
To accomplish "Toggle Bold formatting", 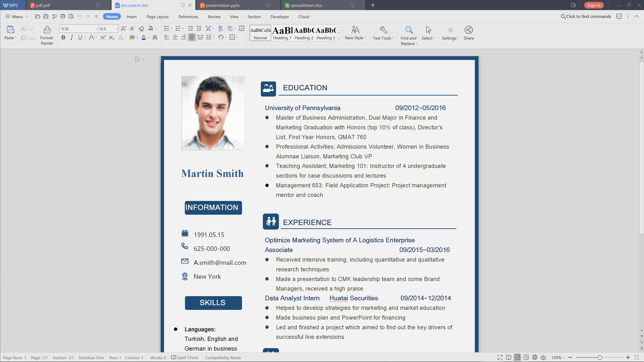I will click(x=63, y=38).
